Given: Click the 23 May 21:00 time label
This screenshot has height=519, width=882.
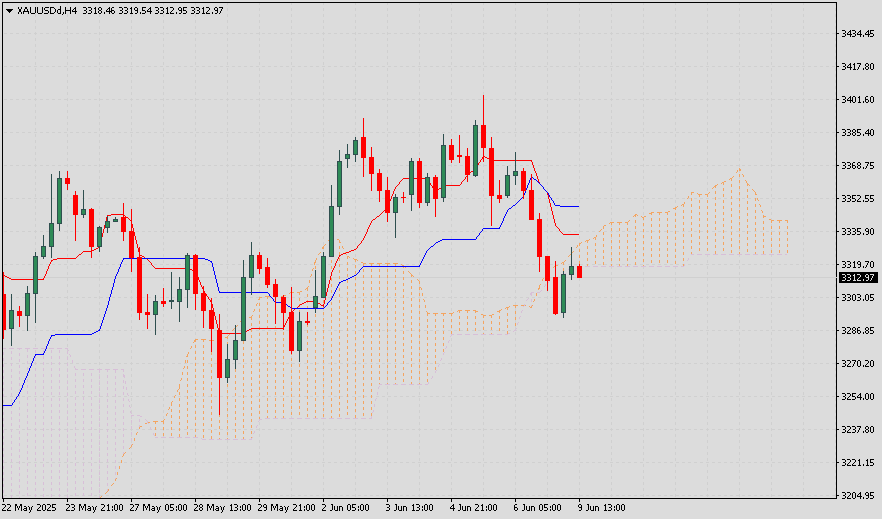Looking at the screenshot, I should pos(94,508).
